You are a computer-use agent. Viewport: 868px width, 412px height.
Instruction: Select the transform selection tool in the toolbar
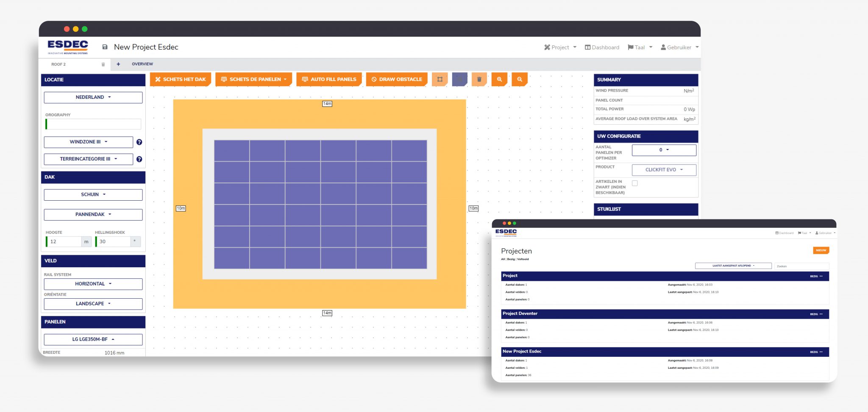click(x=440, y=79)
